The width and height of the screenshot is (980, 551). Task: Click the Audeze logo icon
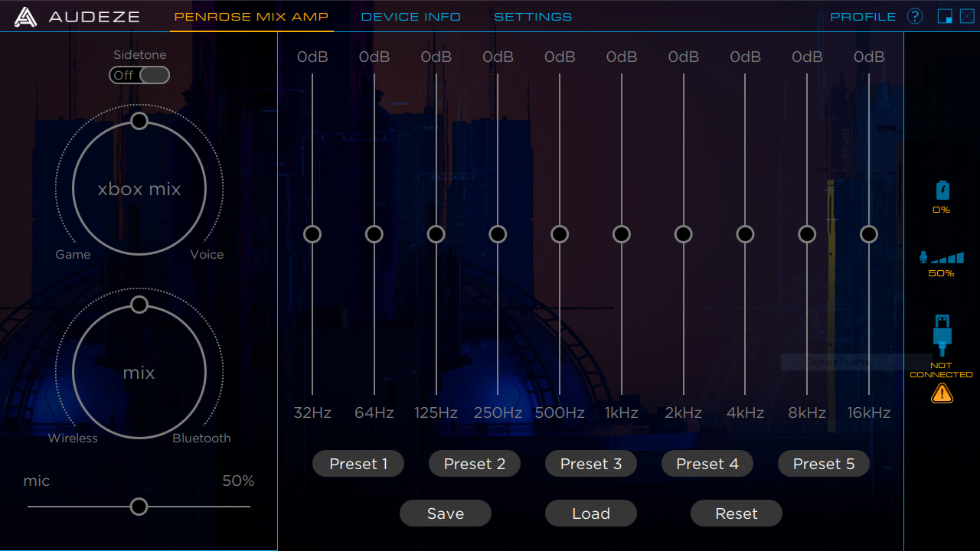point(25,17)
